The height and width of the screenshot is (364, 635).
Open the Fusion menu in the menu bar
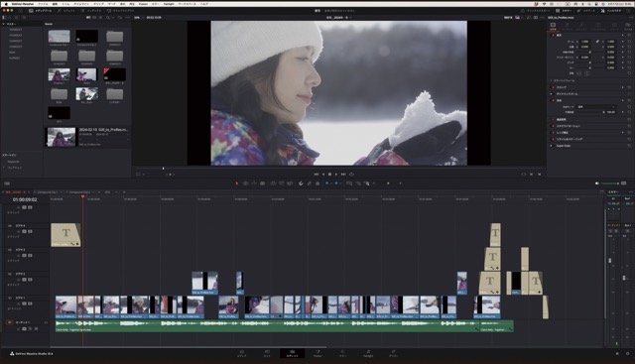143,4
